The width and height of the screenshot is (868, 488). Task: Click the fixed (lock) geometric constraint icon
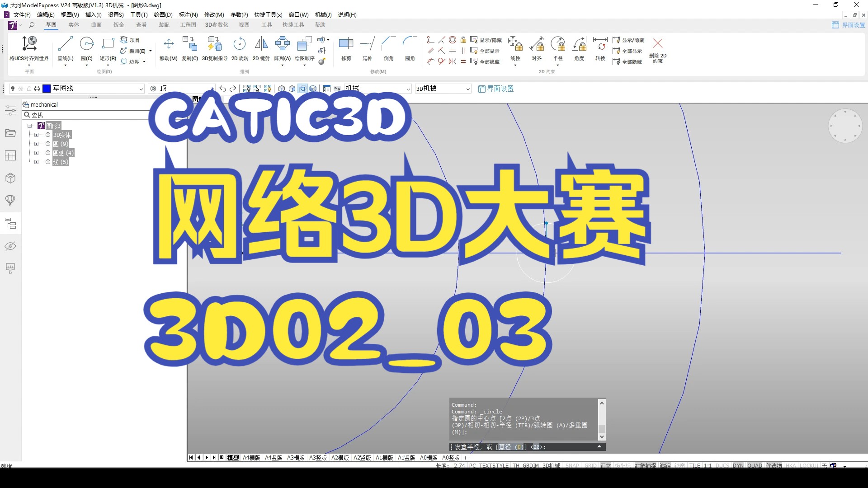coord(463,40)
